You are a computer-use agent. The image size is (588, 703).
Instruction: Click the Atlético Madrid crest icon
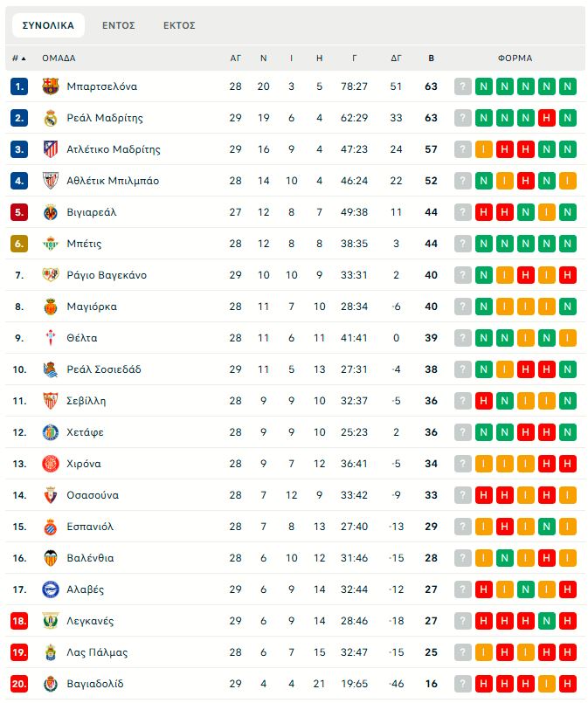point(50,149)
